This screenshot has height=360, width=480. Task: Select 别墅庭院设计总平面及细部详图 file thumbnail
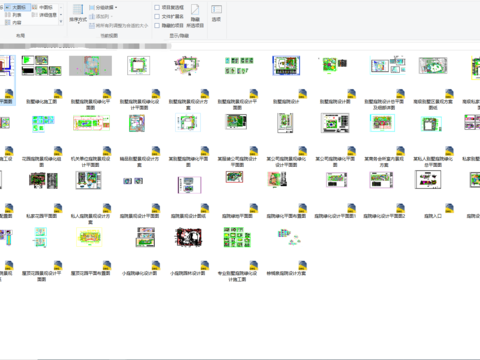pyautogui.click(x=388, y=65)
